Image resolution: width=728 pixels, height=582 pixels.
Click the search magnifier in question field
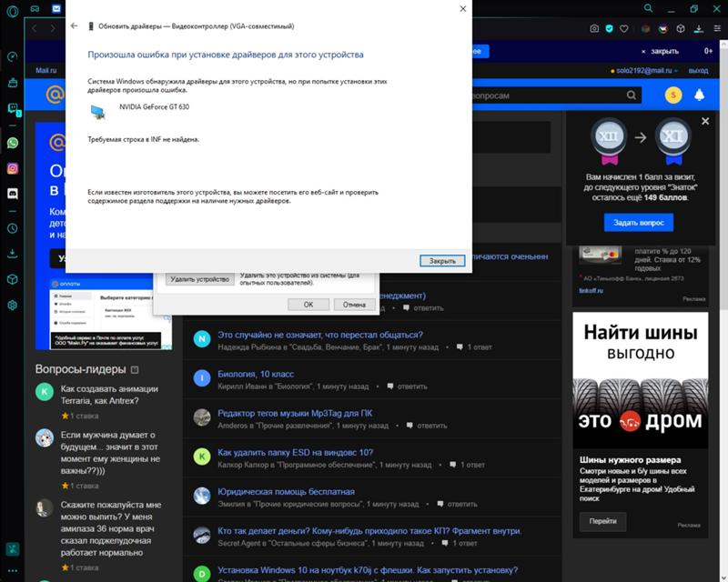632,95
